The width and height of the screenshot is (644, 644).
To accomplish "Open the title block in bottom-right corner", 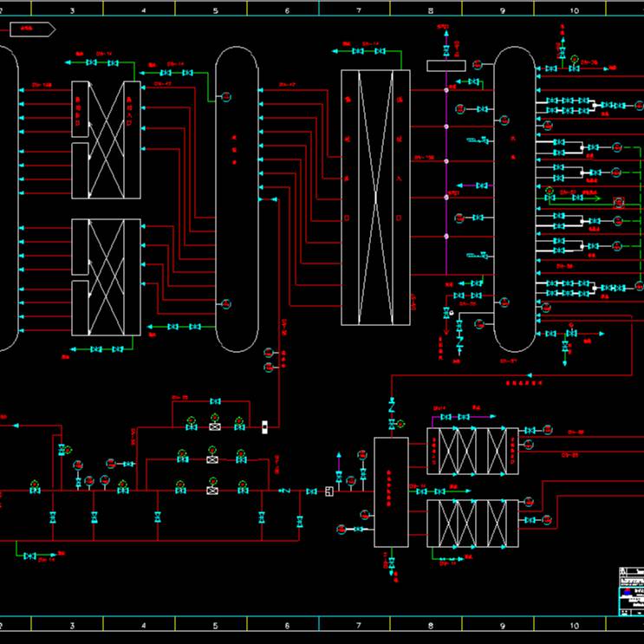I will (631, 591).
